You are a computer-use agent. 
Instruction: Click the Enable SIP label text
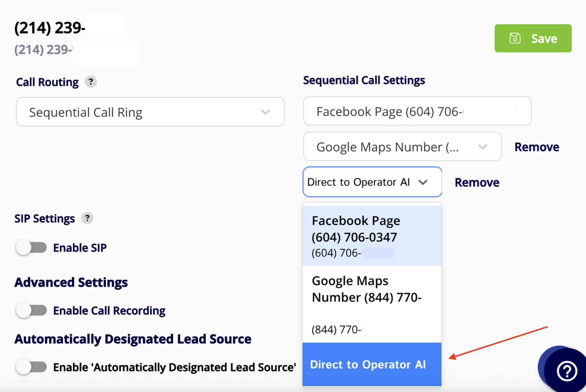click(80, 248)
